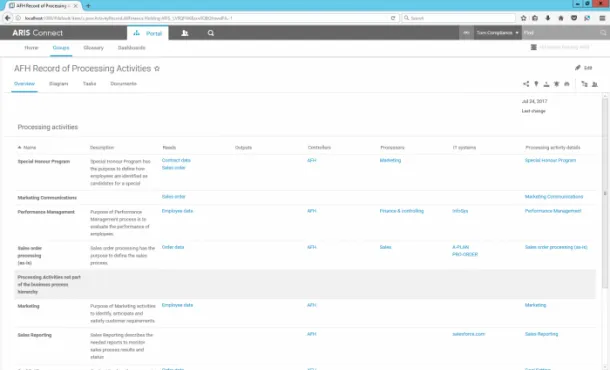Open the Order data link in Sales order row
This screenshot has height=370, width=610.
[173, 247]
